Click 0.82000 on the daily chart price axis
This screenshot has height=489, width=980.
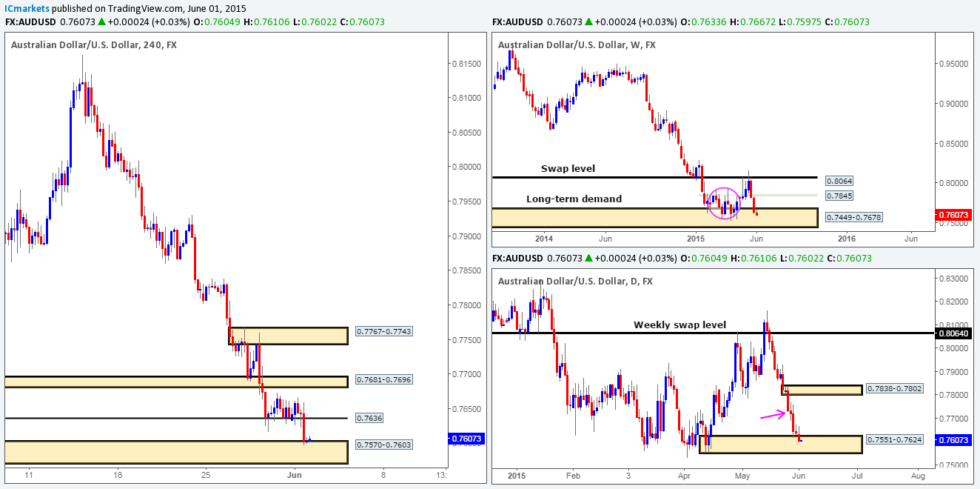pyautogui.click(x=955, y=302)
